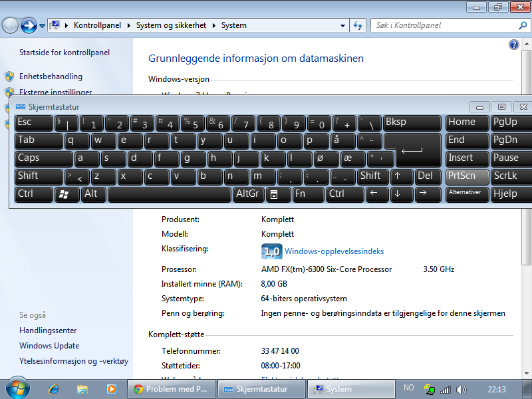This screenshot has width=532, height=399.
Task: Toggle right Shift key on Skjermtastatur
Action: pos(373,177)
